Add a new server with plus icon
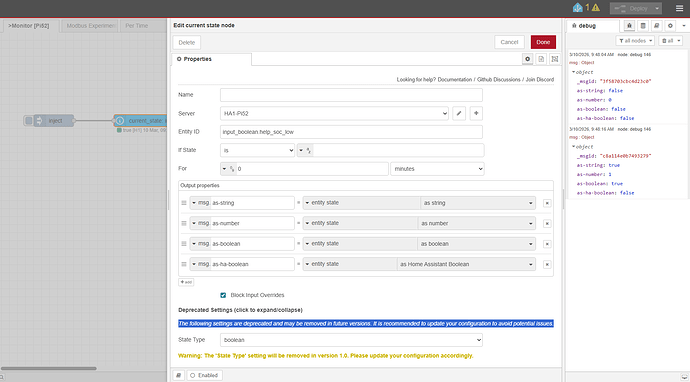Screen dimensions: 690x382 [476, 113]
